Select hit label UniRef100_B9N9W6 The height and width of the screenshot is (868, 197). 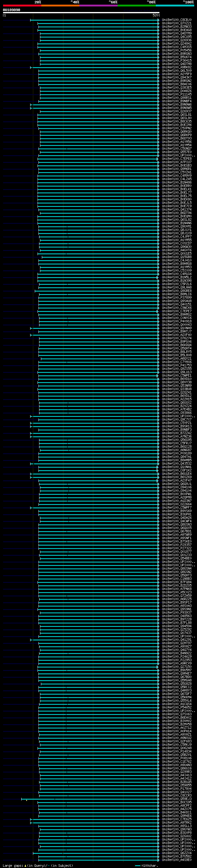tap(177, 105)
